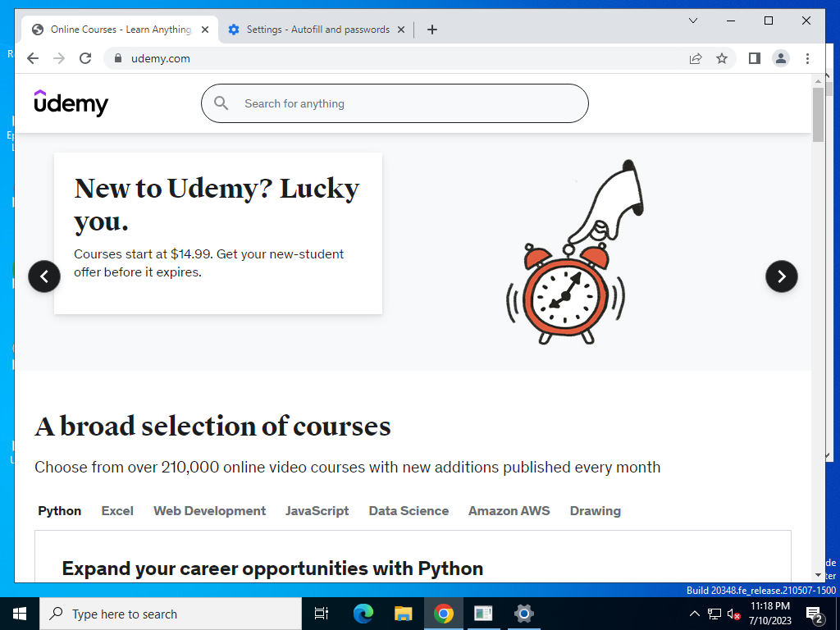Open the Amazon AWS tab
The height and width of the screenshot is (630, 840).
509,511
